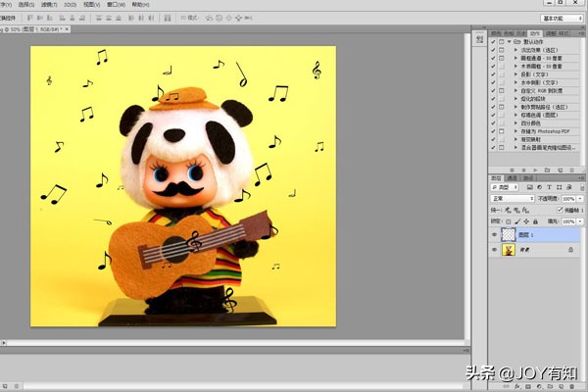588x392 pixels.
Task: Toggle checkmark for 默认动作 set
Action: (x=493, y=41)
